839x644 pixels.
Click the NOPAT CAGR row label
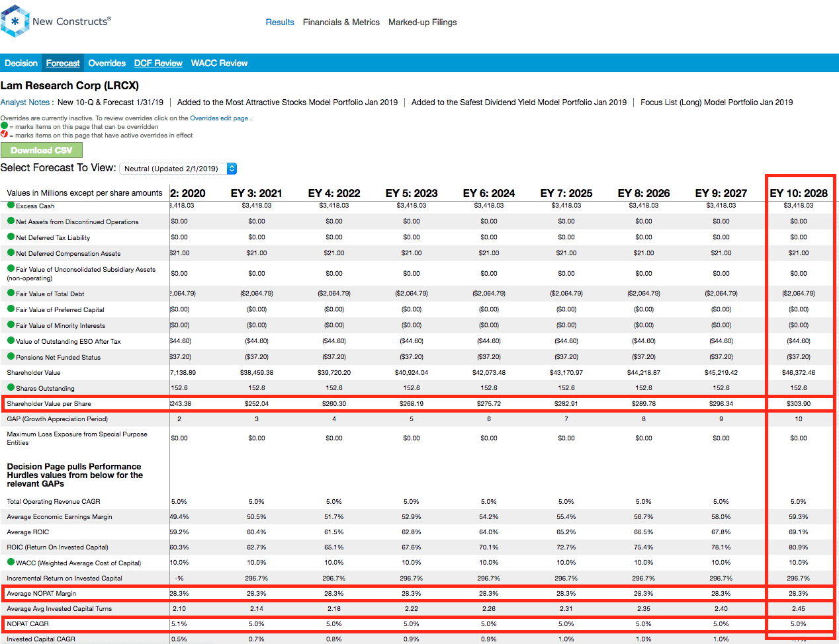pos(28,624)
